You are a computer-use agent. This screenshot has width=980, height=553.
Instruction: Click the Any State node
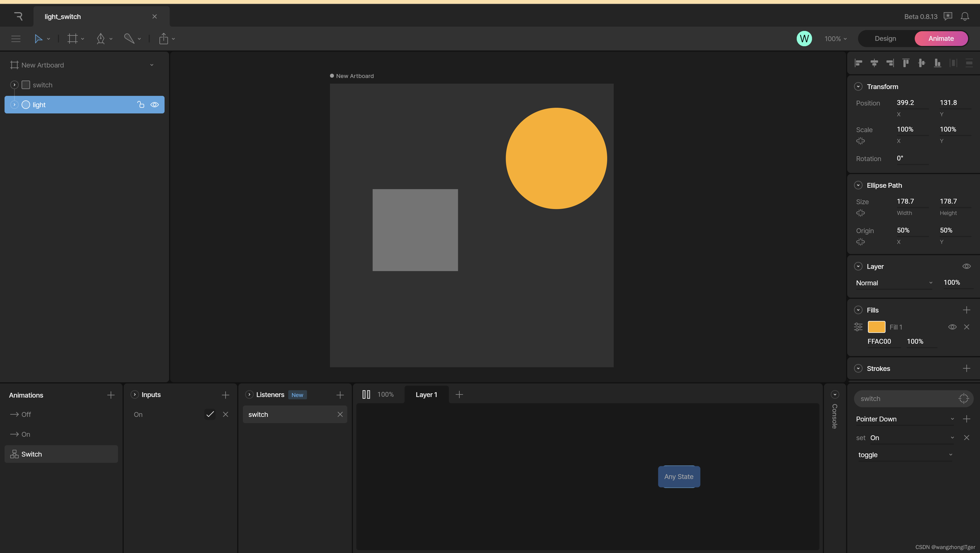pos(679,476)
